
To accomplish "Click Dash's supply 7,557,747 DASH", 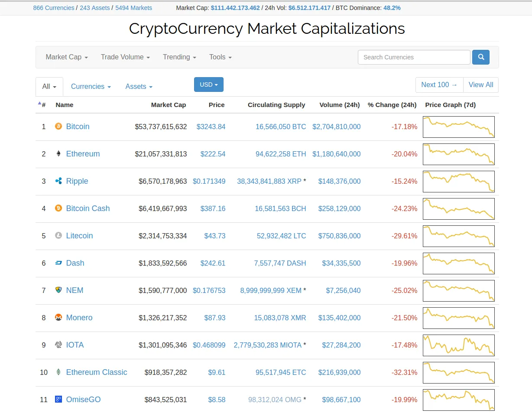I will coord(280,263).
